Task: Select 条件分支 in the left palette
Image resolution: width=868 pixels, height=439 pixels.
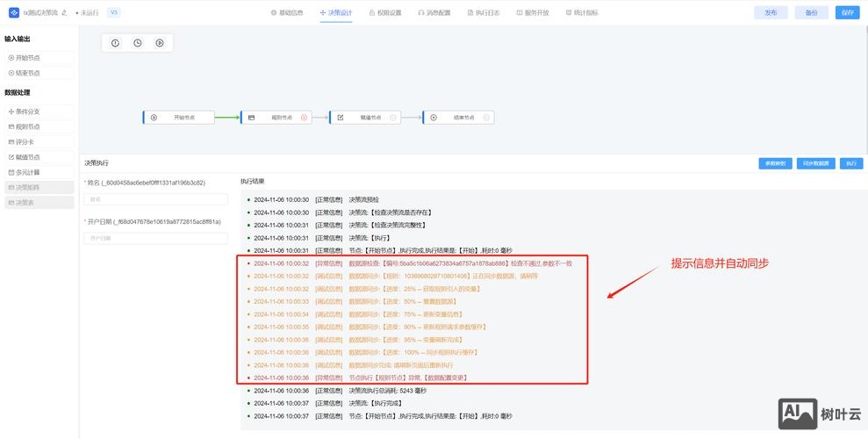Action: 39,112
